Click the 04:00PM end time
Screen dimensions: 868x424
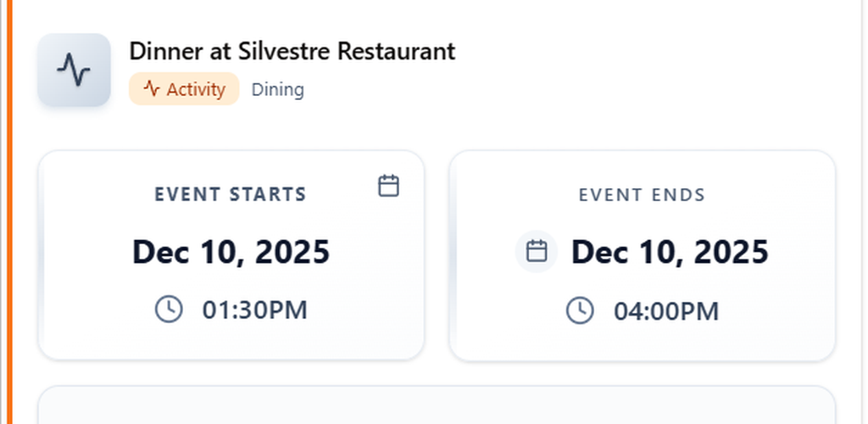pos(666,311)
